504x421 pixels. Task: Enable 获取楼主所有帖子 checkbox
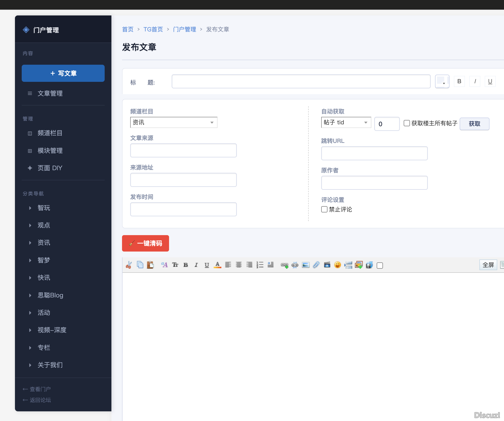coord(407,123)
